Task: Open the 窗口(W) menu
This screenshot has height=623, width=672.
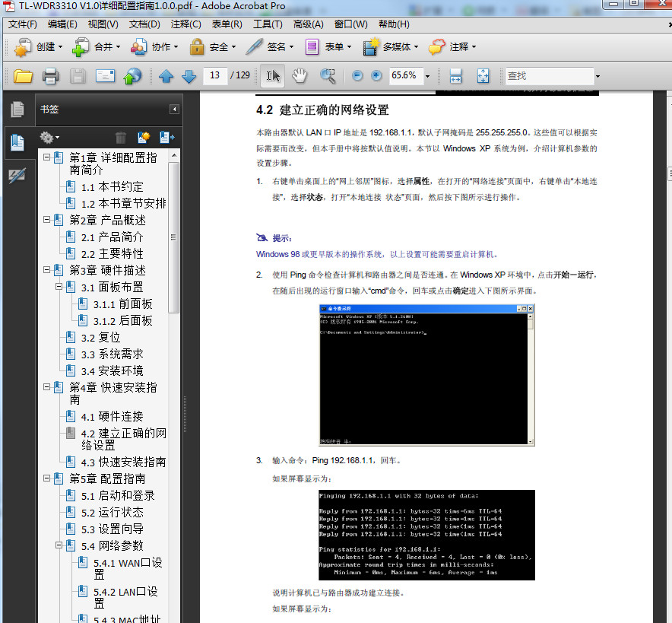Action: click(x=351, y=24)
